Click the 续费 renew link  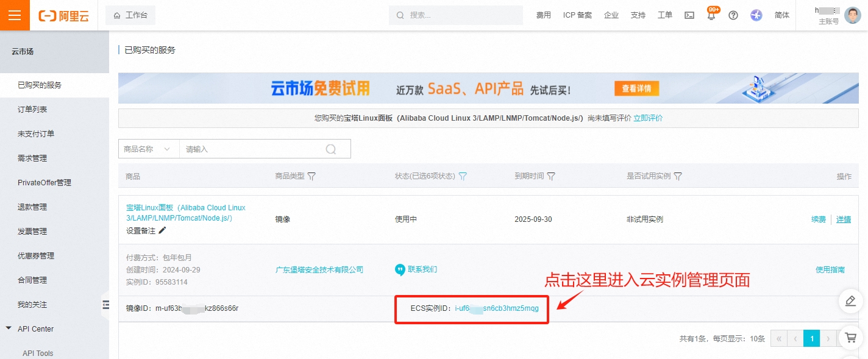coord(818,219)
